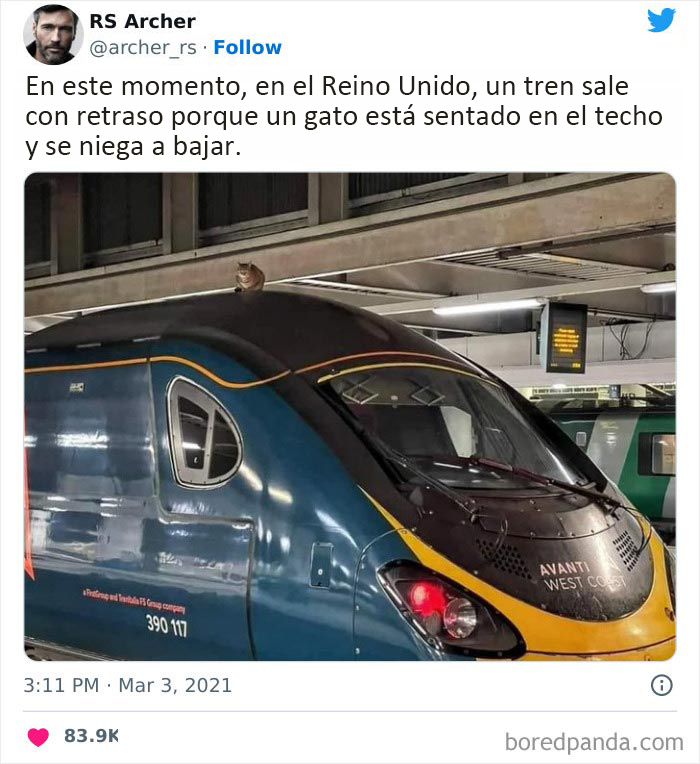The width and height of the screenshot is (700, 764).
Task: Open the 3:11 PM Mar 3, 2021 timestamp
Action: [x=128, y=686]
